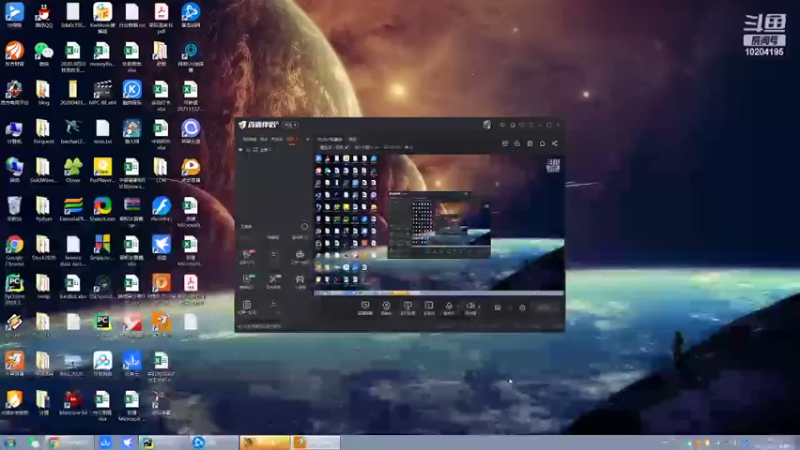Image resolution: width=800 pixels, height=450 pixels.
Task: Launch Google Chrome from the desktop
Action: 14,250
